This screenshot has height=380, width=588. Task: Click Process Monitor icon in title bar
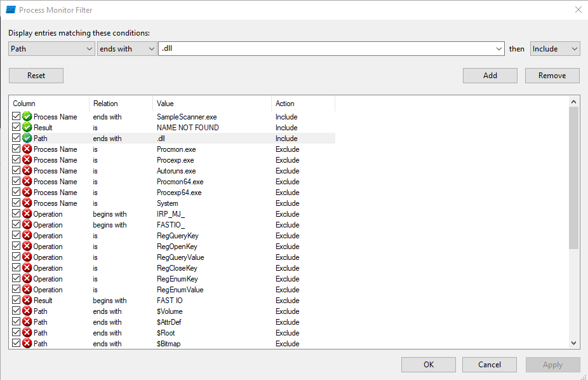(11, 10)
